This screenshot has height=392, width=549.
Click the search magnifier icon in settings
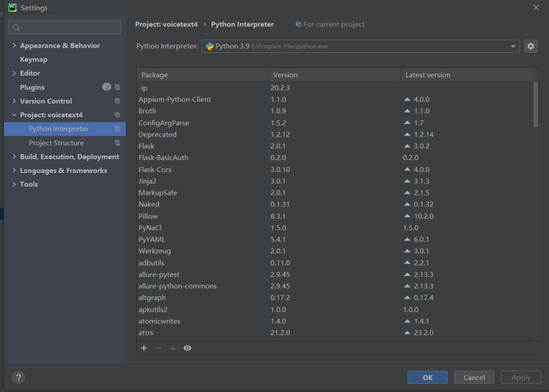click(x=16, y=27)
